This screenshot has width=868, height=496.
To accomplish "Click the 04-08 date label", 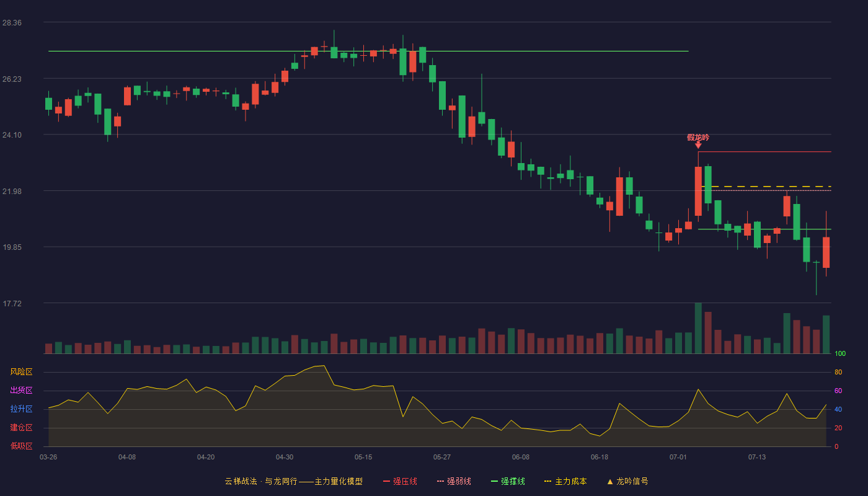I will click(x=127, y=457).
